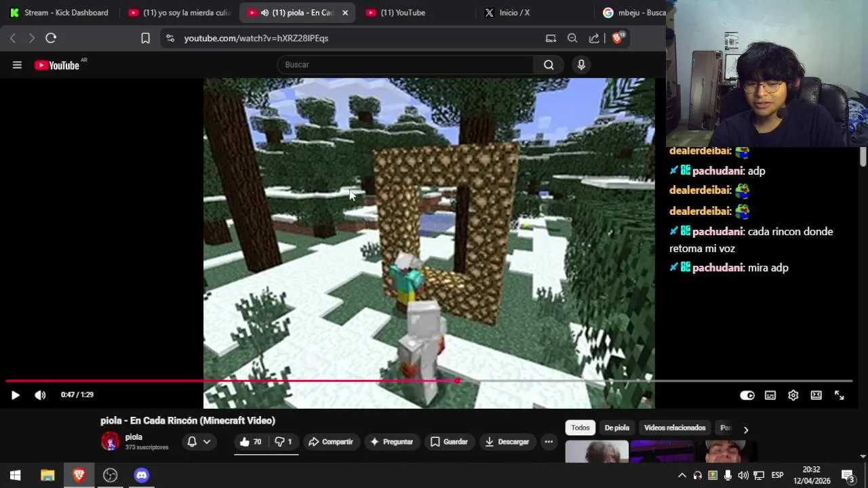
Task: Show more filter chips arrow
Action: click(x=745, y=430)
